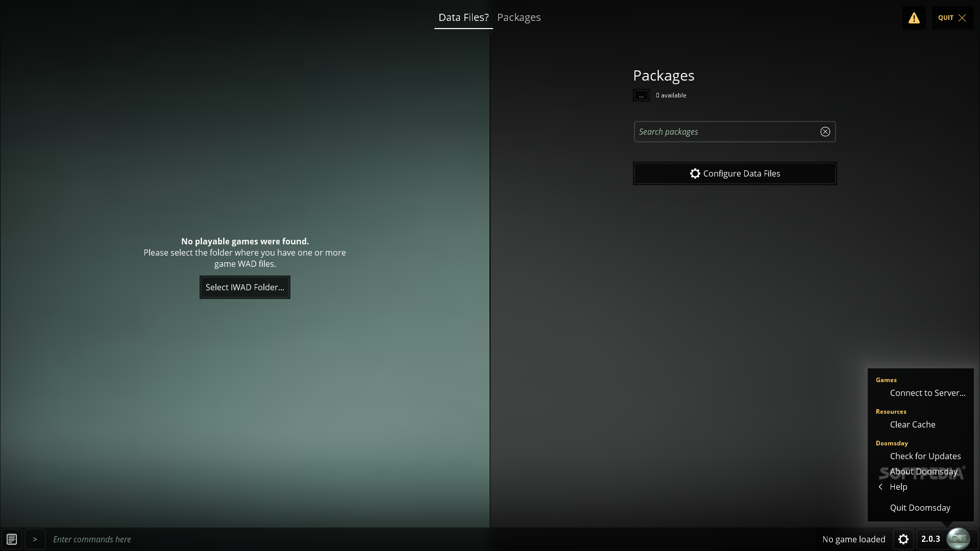Expand the Help submenu chevron
The height and width of the screenshot is (551, 980).
[x=880, y=487]
